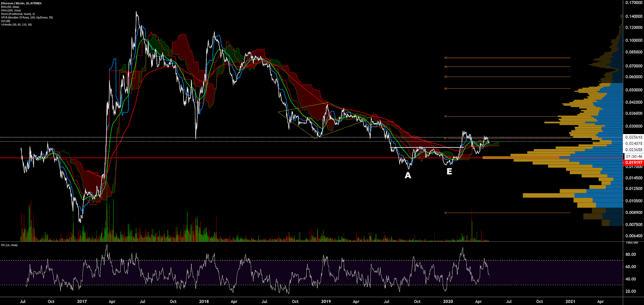Click the letter E chart annotation
Viewport: 644px width, 305px height.
pos(449,172)
